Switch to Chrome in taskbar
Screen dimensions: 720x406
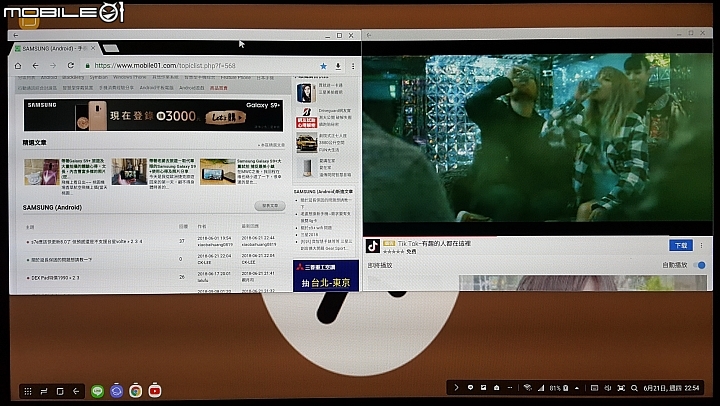pyautogui.click(x=135, y=391)
